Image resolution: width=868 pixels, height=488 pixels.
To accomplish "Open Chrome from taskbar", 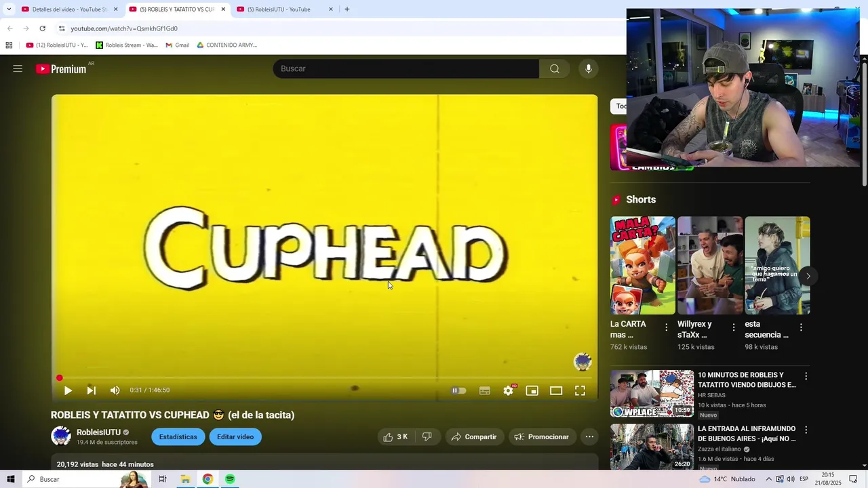I will coord(208,479).
